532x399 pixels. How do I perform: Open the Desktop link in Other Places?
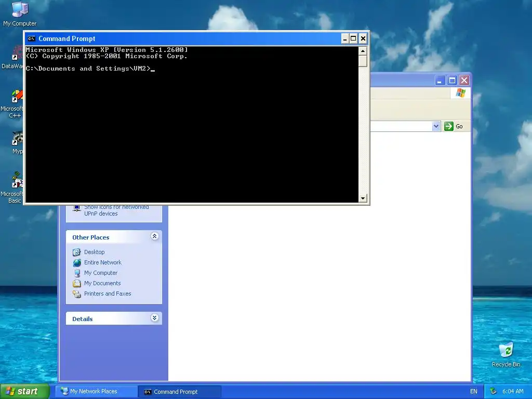(x=95, y=252)
